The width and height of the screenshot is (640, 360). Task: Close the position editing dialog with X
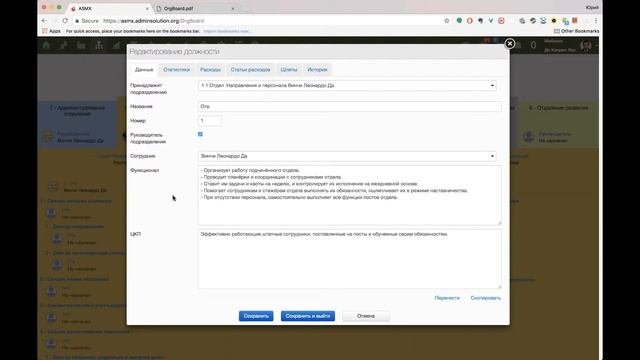(509, 43)
